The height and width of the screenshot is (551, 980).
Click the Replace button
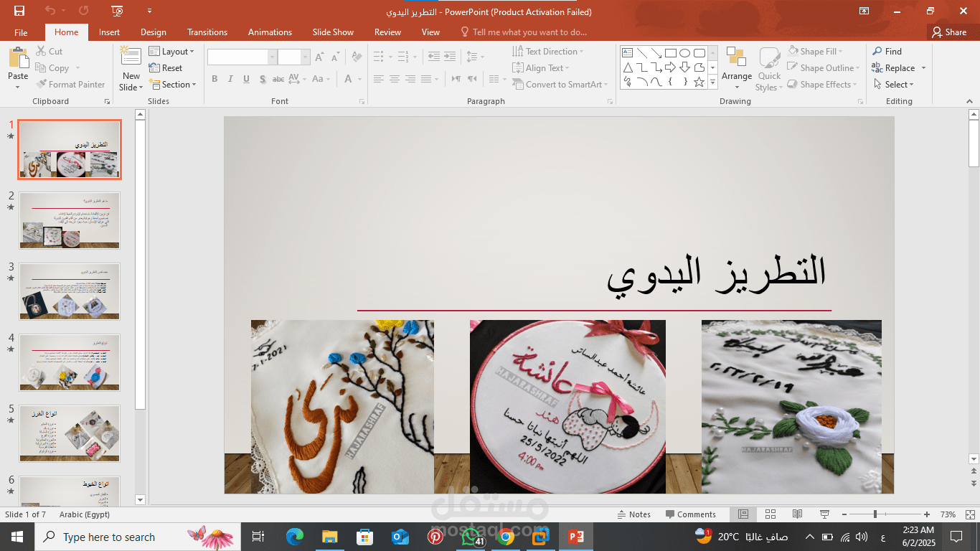click(x=894, y=68)
